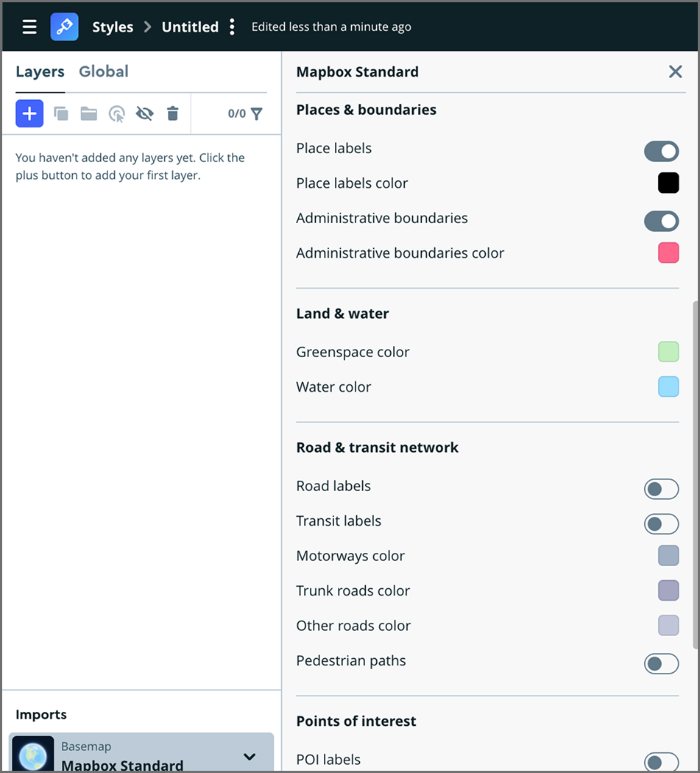Select the delete layer trash icon
700x773 pixels.
tap(172, 113)
